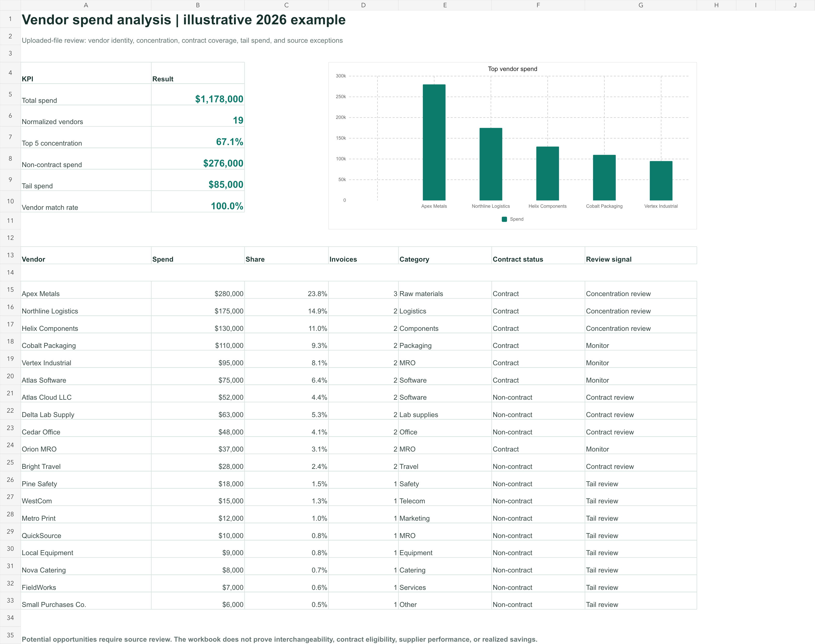Click the disclaimer note in row 35
Screen dimensions: 815x644
point(279,639)
